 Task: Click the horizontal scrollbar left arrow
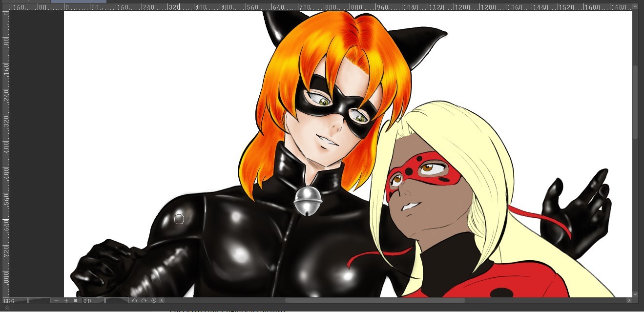pyautogui.click(x=162, y=300)
